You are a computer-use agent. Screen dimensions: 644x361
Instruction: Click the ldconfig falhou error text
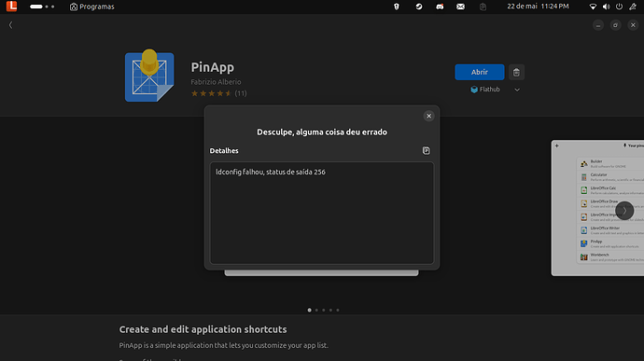[x=271, y=172]
